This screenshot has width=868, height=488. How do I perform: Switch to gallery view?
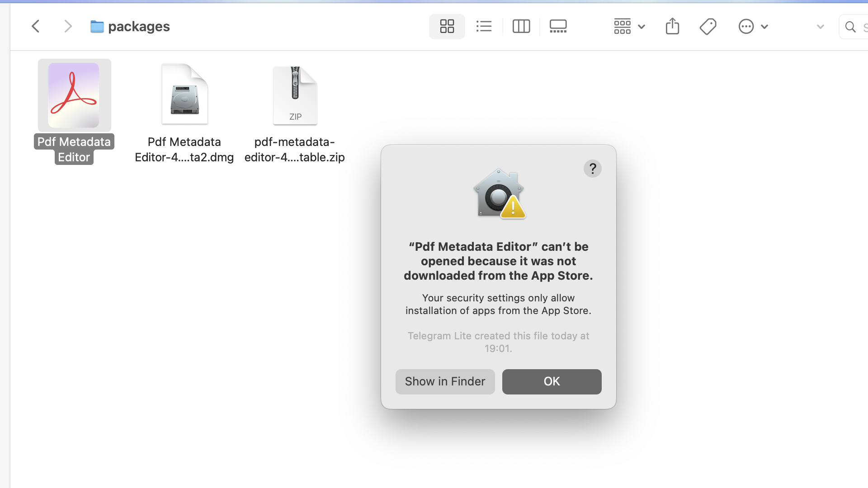click(558, 26)
